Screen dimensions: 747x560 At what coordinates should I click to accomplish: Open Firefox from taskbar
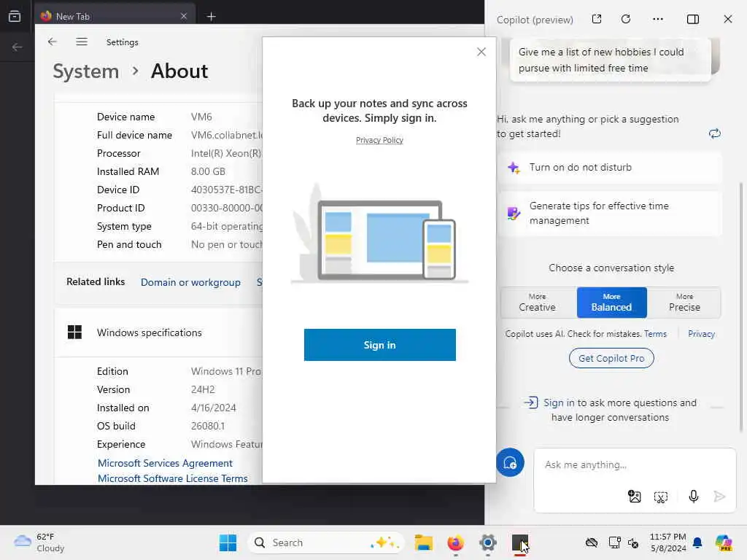point(455,542)
